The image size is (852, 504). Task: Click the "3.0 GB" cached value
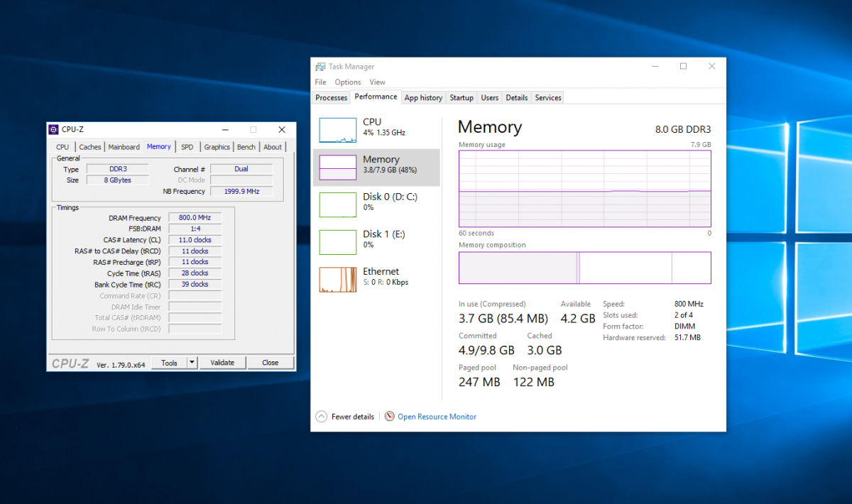tap(545, 350)
